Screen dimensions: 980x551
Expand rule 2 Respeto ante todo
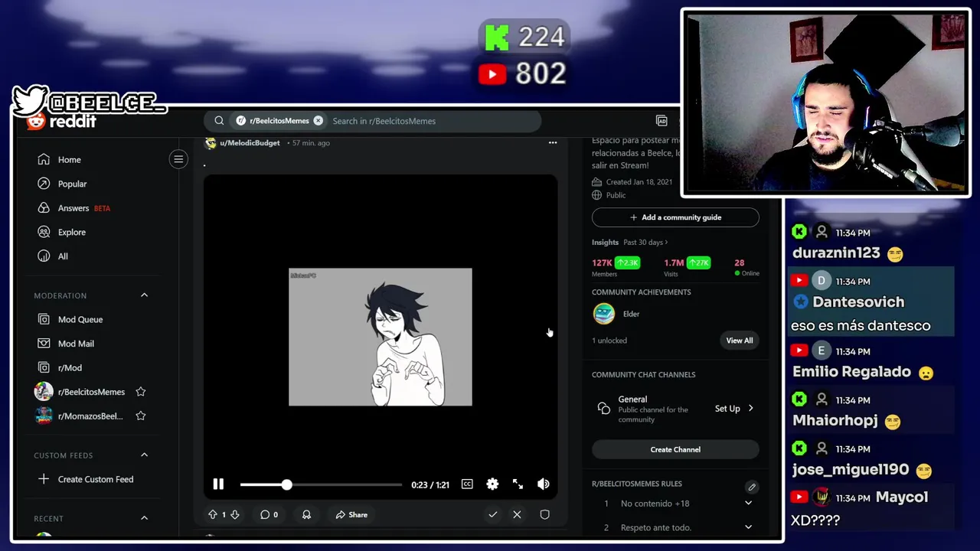coord(748,527)
